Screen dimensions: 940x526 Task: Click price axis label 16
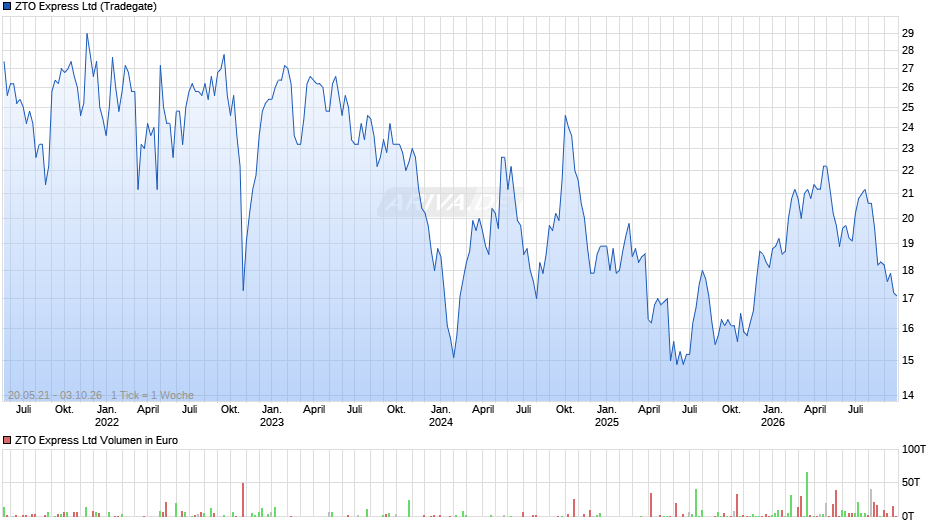point(908,328)
